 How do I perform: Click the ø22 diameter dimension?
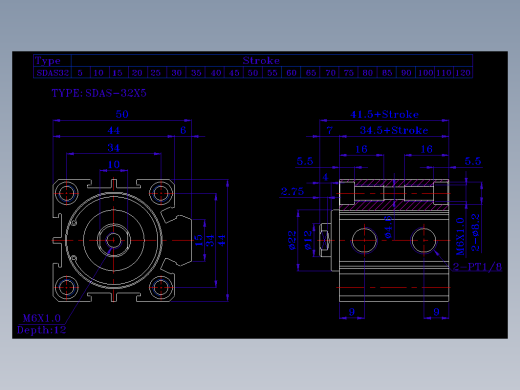tap(292, 240)
